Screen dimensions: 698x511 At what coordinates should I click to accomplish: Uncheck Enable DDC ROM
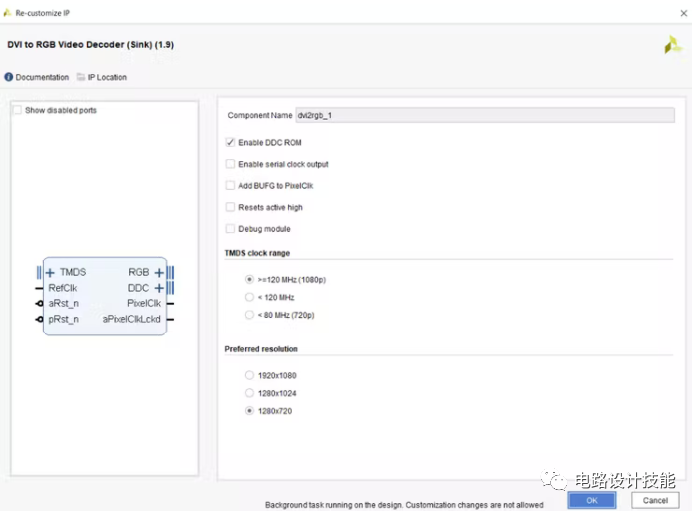pyautogui.click(x=230, y=142)
